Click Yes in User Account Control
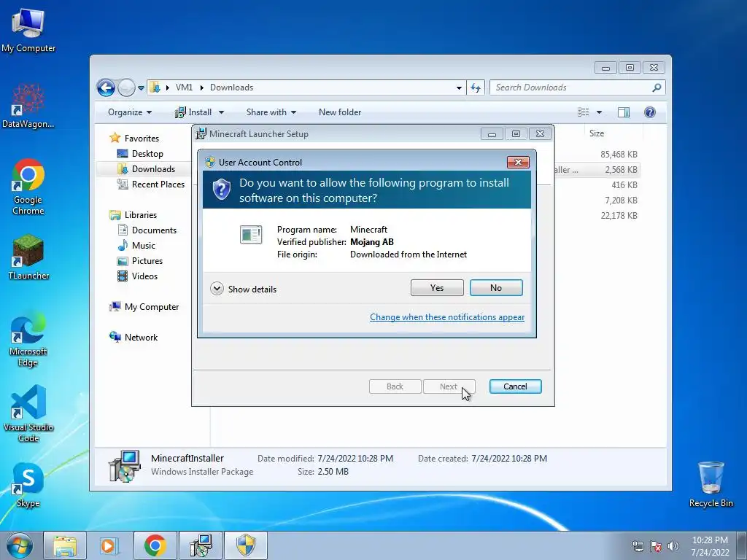747x560 pixels. pyautogui.click(x=437, y=287)
